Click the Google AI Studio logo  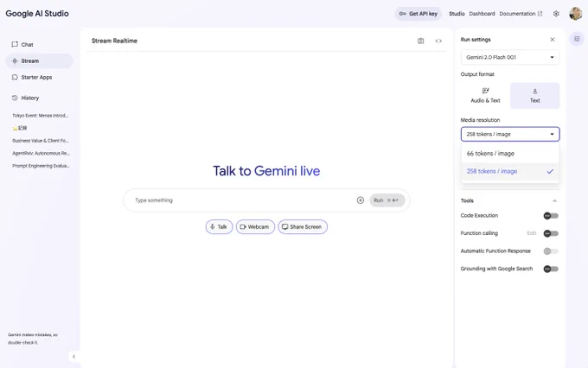37,14
